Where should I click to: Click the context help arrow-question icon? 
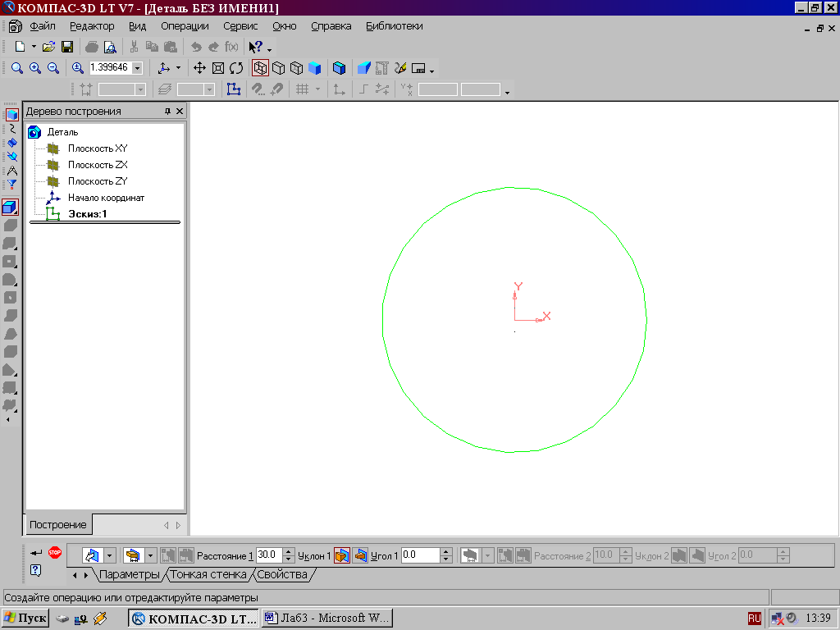256,47
